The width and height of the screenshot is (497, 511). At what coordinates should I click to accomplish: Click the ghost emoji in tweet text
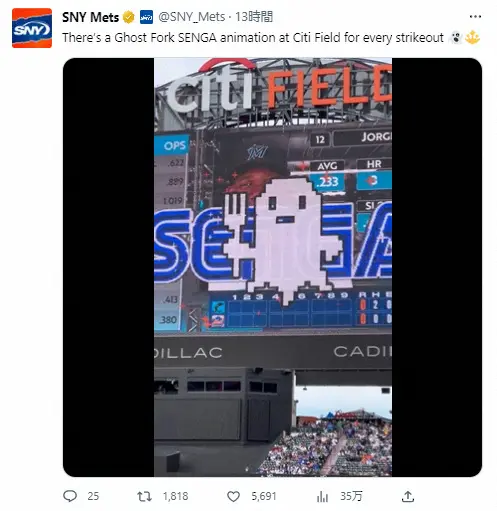click(x=456, y=37)
